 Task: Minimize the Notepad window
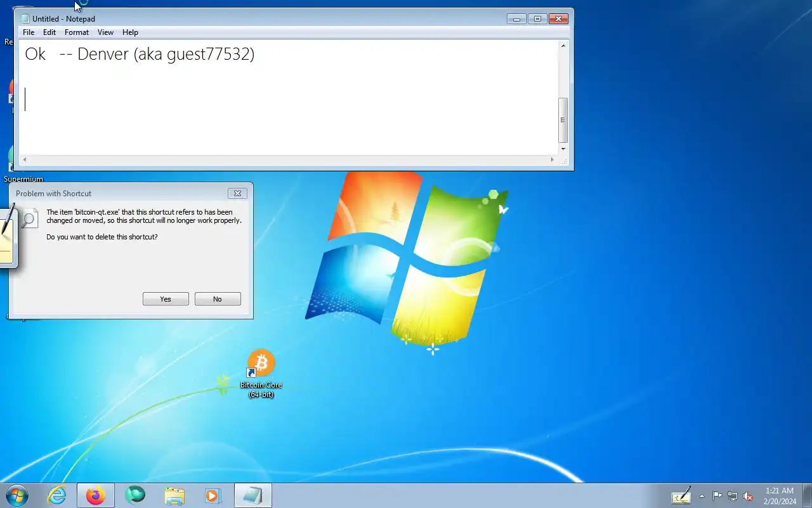(516, 19)
